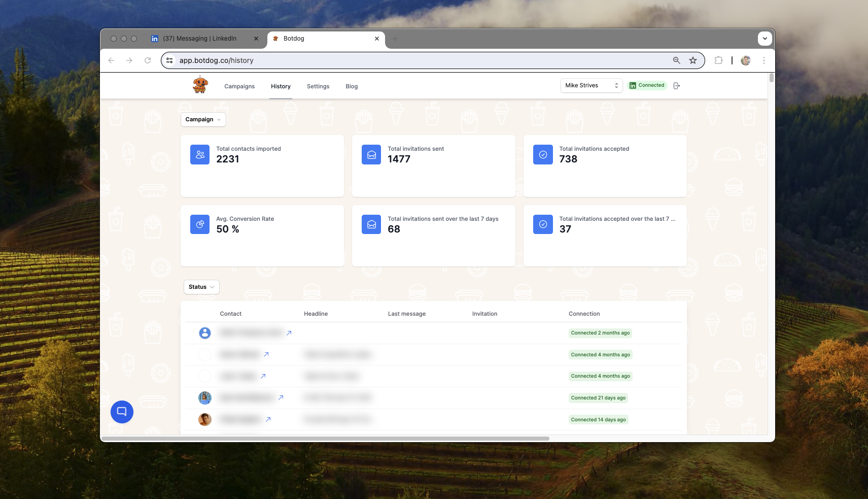Open the blue chat support bubble

(122, 412)
